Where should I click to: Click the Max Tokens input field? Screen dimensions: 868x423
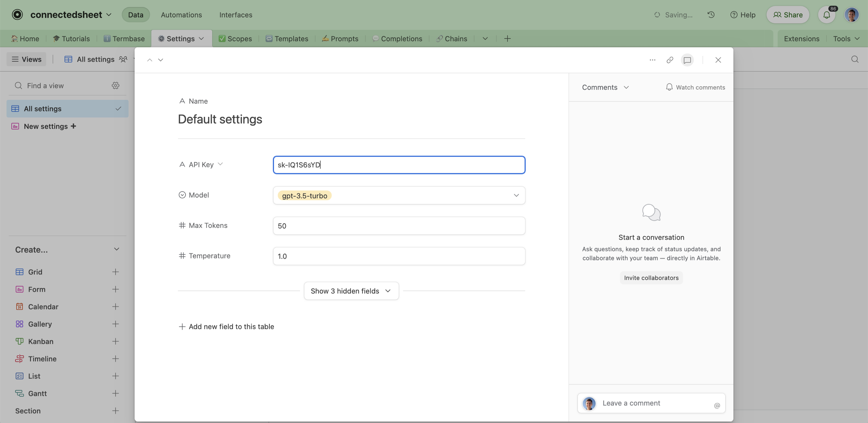(x=399, y=226)
